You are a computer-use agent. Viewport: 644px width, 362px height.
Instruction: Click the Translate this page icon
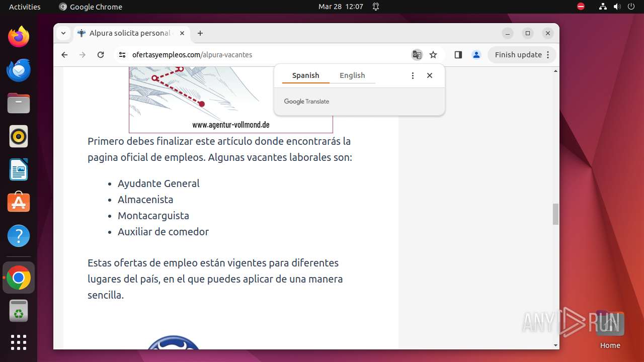point(417,55)
